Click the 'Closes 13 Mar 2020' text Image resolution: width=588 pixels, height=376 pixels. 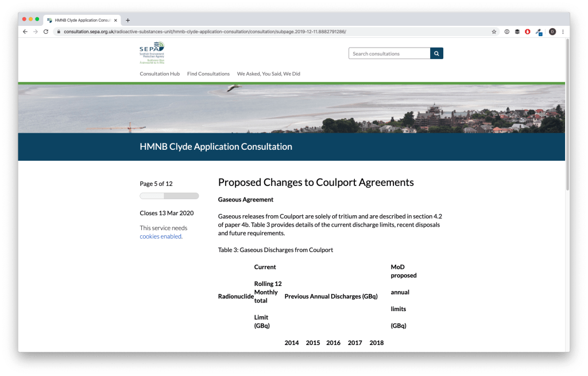(x=167, y=214)
